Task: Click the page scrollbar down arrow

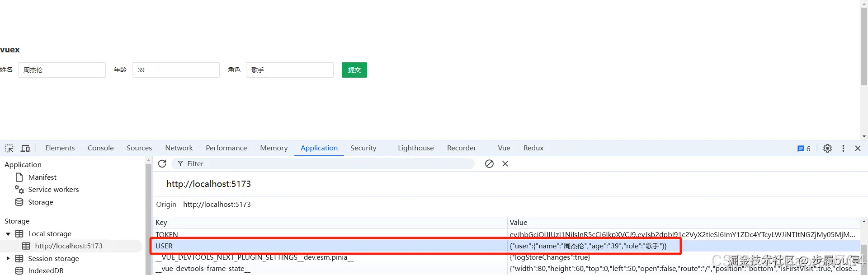Action: coord(864,136)
